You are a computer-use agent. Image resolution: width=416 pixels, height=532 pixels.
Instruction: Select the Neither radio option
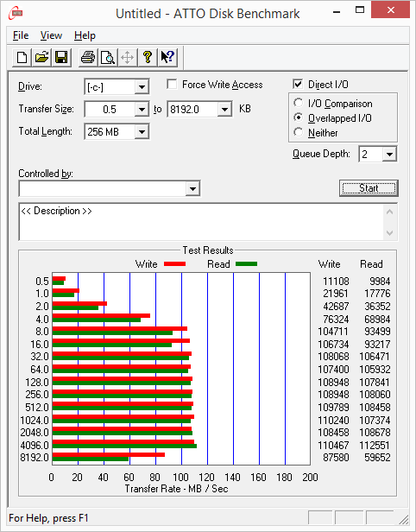click(x=299, y=132)
